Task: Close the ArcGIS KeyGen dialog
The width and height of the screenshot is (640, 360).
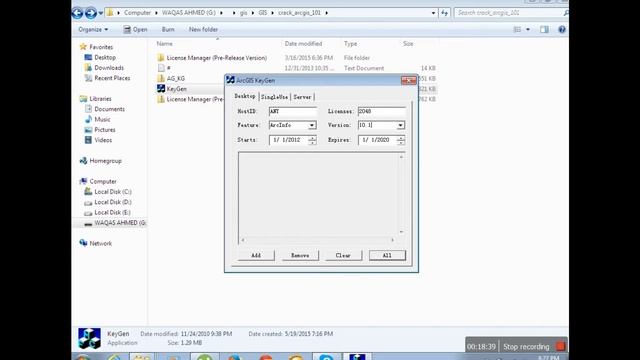Action: click(408, 80)
